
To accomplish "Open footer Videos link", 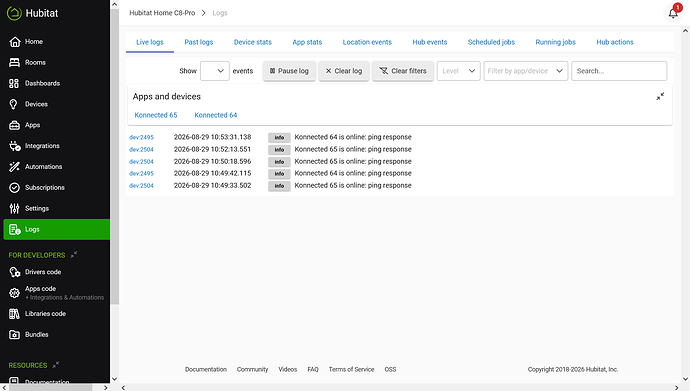I will click(287, 369).
